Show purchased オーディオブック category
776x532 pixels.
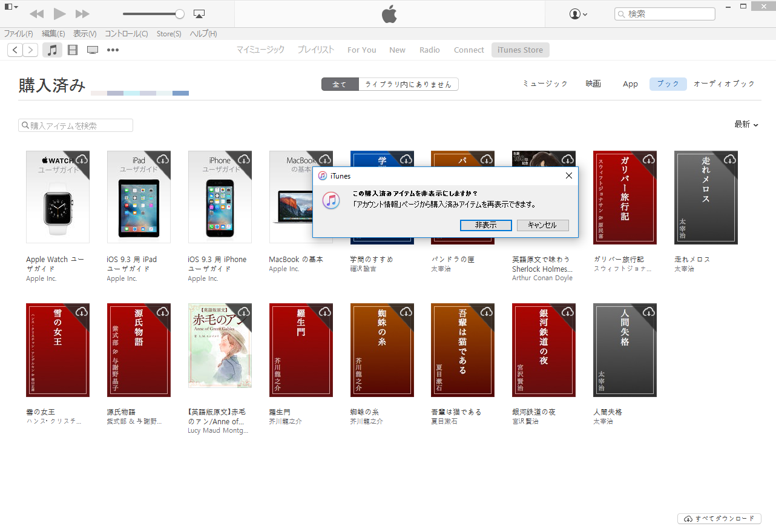click(x=725, y=84)
